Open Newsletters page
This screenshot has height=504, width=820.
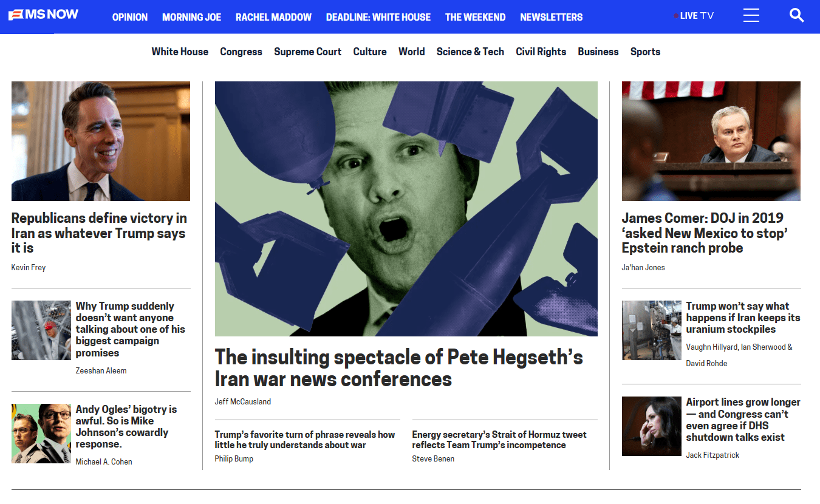(x=551, y=17)
